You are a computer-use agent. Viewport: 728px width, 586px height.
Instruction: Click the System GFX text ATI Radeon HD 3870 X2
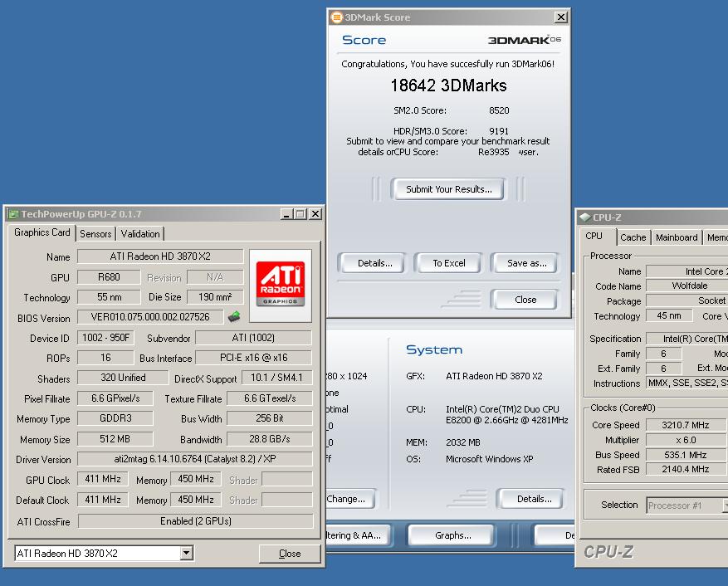(x=494, y=376)
